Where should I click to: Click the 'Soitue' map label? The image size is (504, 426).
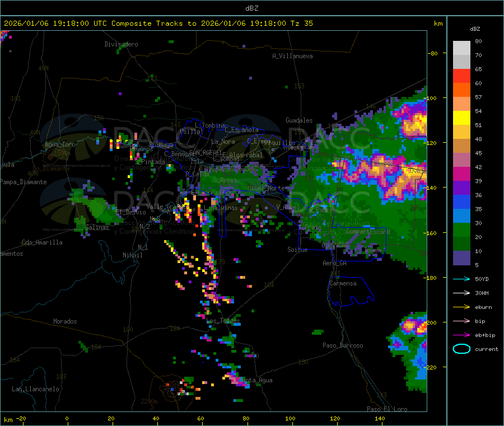[297, 250]
